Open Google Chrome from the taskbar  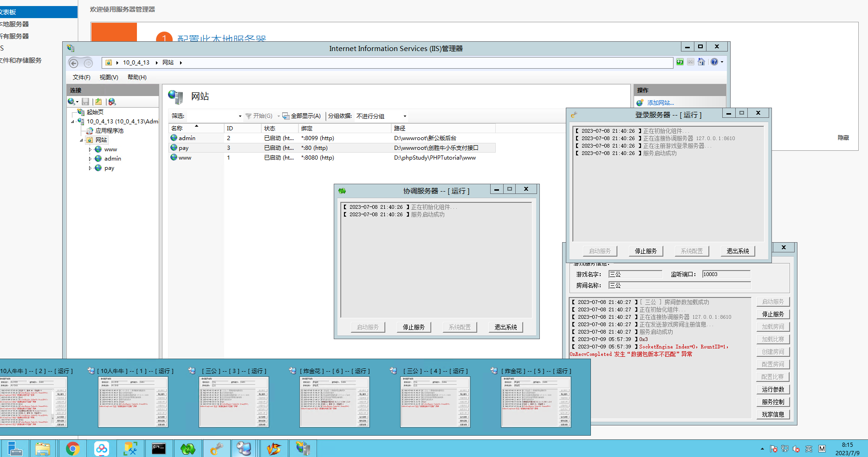(72, 449)
